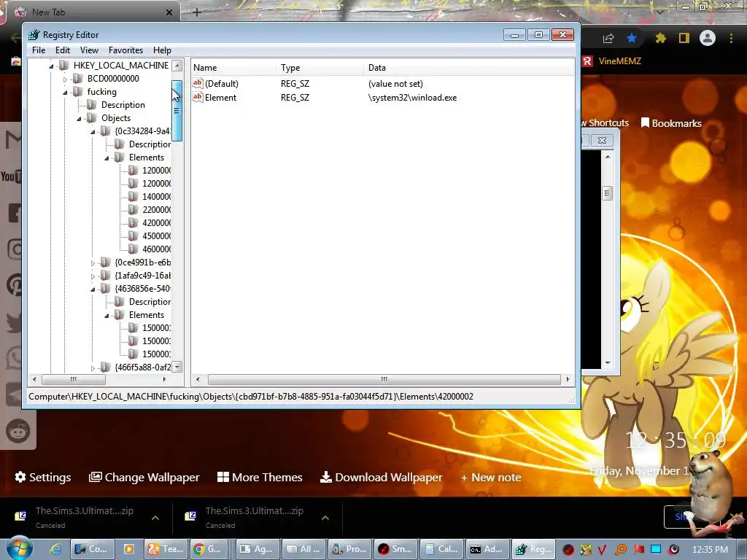747x560 pixels.
Task: Switch to Google Chrome taskbar button
Action: pyautogui.click(x=209, y=549)
